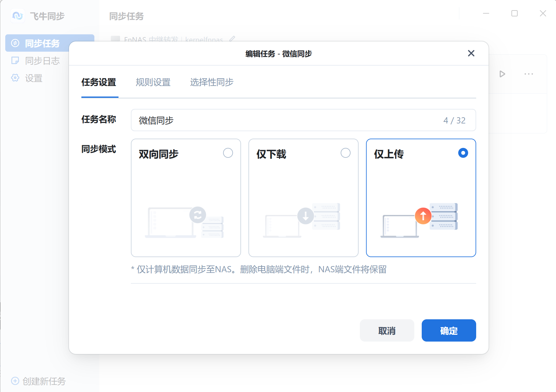
Task: Click the 仅上传 mode title text
Action: pyautogui.click(x=389, y=154)
